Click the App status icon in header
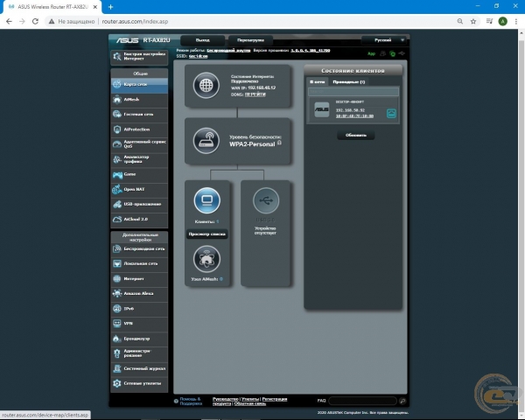 (x=371, y=53)
